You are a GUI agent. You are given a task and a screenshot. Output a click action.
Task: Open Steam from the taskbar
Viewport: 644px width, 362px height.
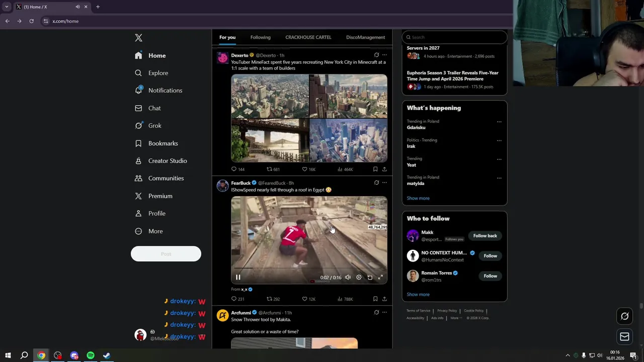(x=107, y=355)
